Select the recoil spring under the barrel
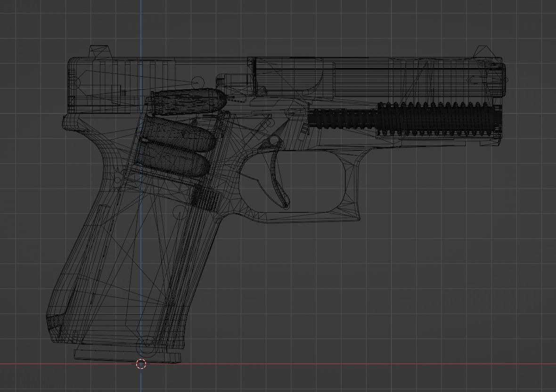 click(x=405, y=119)
